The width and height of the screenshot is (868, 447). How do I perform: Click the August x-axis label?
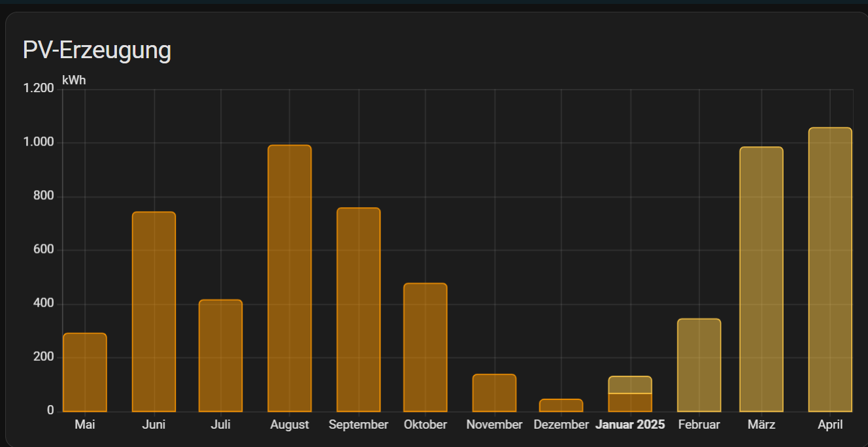point(290,425)
